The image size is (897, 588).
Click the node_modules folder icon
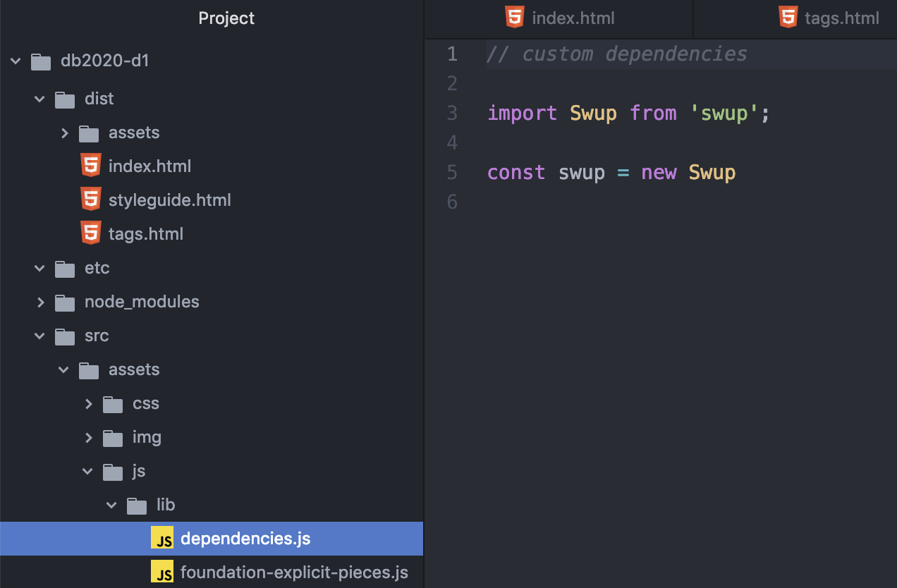[65, 302]
